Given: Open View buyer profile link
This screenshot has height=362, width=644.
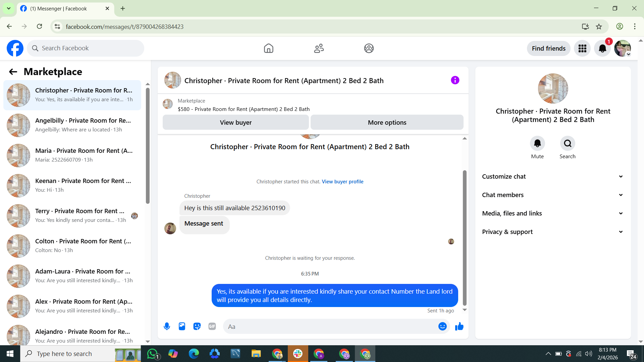Looking at the screenshot, I should (342, 181).
